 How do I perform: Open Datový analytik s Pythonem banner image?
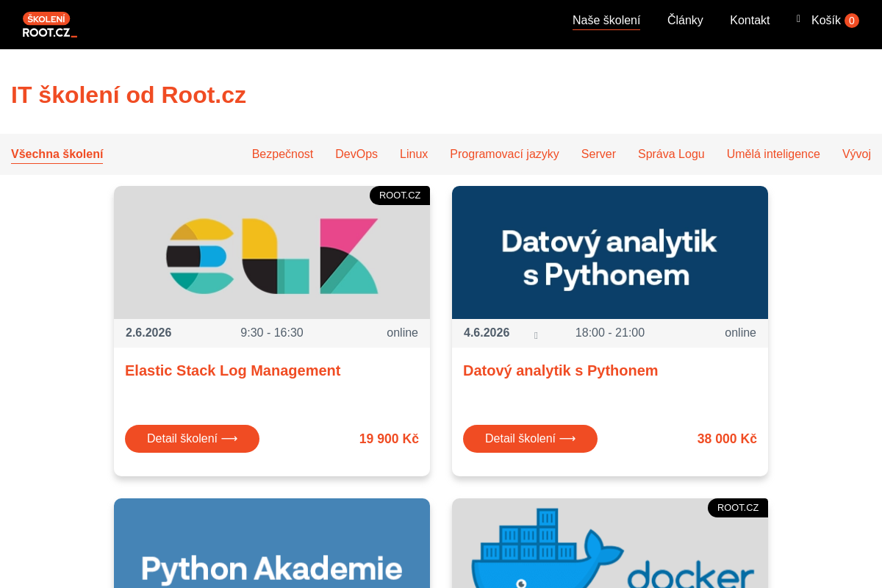point(610,252)
